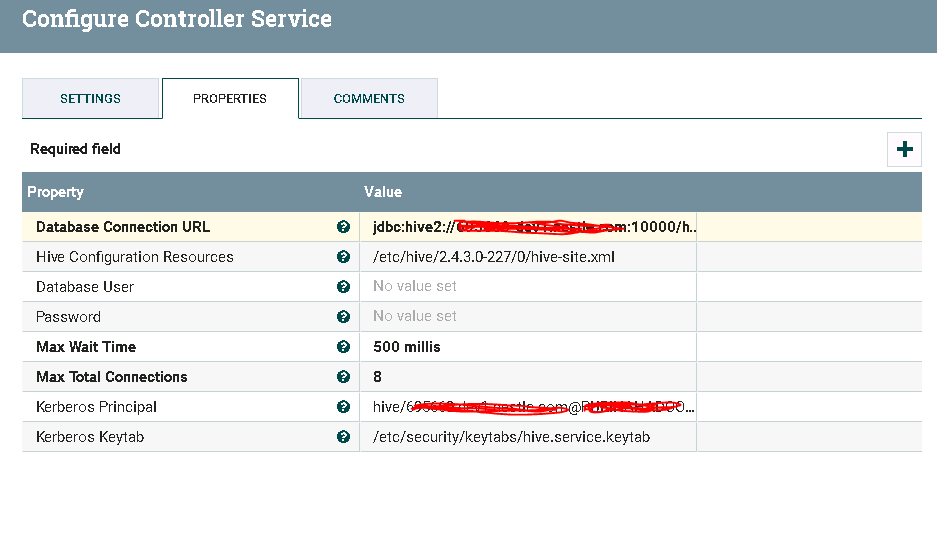Edit the hive.service.keytab path value
The height and width of the screenshot is (552, 937).
click(511, 437)
